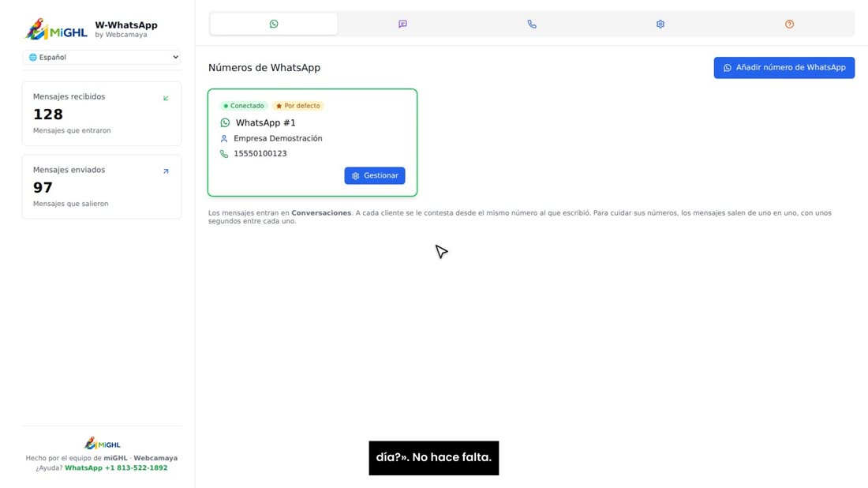The width and height of the screenshot is (868, 488).
Task: Click the Mensajes enviados label
Action: tap(69, 170)
